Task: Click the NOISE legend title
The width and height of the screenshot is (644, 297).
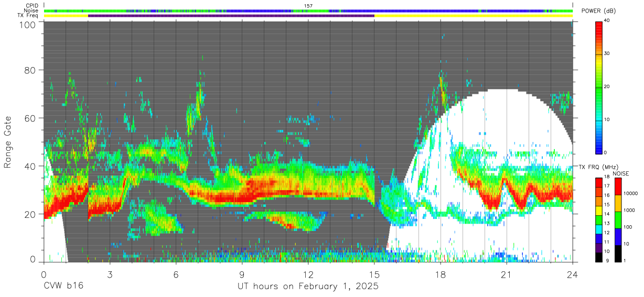Action: point(621,173)
